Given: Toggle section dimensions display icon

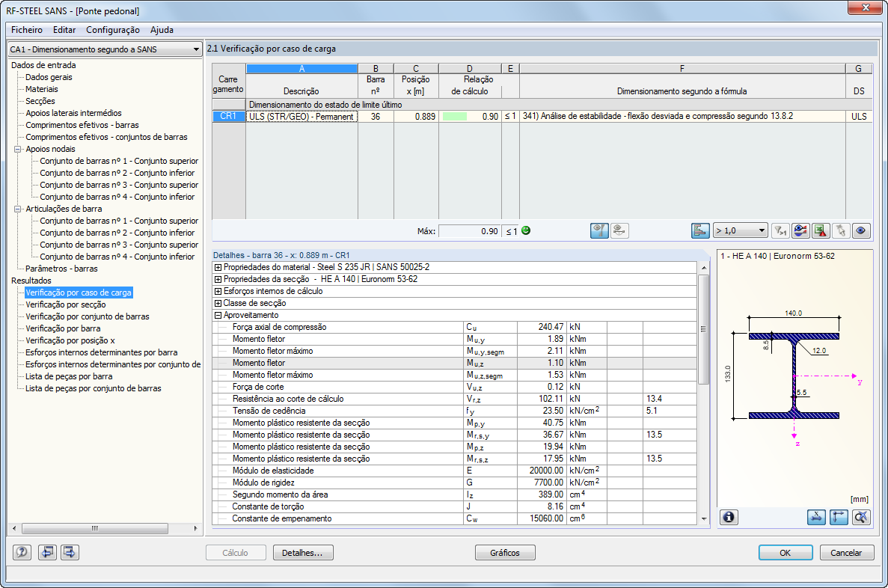Looking at the screenshot, I should click(816, 517).
